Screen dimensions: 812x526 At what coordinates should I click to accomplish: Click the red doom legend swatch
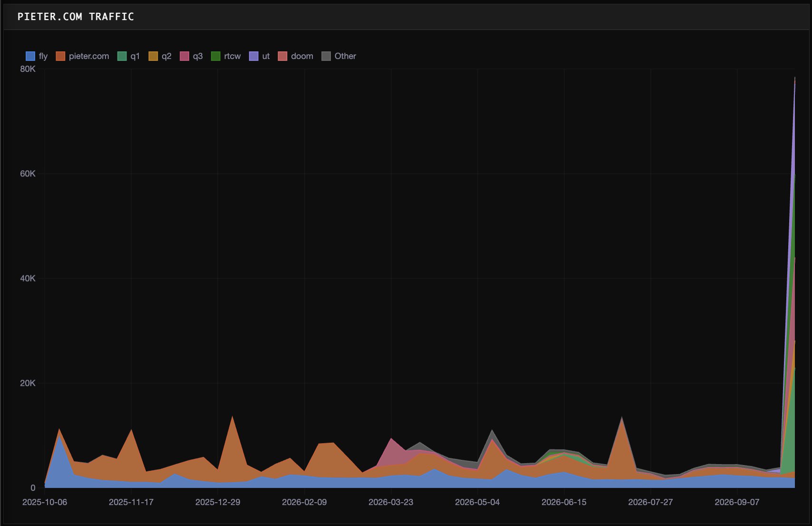[x=282, y=56]
